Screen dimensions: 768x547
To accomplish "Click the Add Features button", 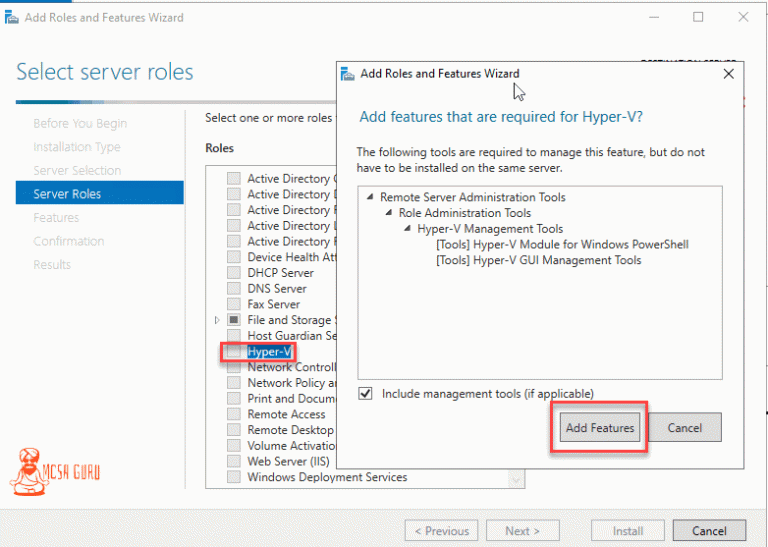I will (600, 428).
